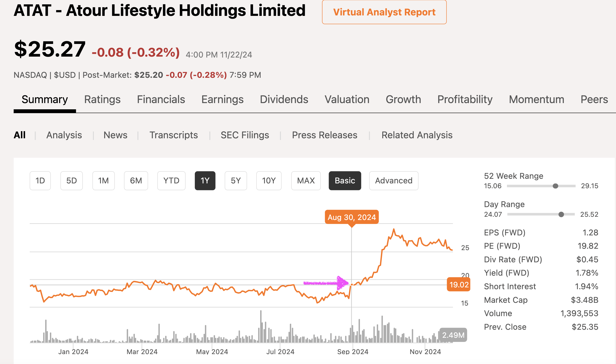This screenshot has width=616, height=364.
Task: Switch to Advanced chart mode
Action: (394, 181)
